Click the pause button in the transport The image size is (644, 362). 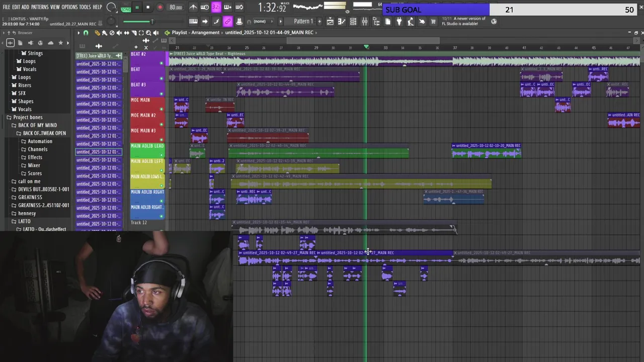(137, 8)
